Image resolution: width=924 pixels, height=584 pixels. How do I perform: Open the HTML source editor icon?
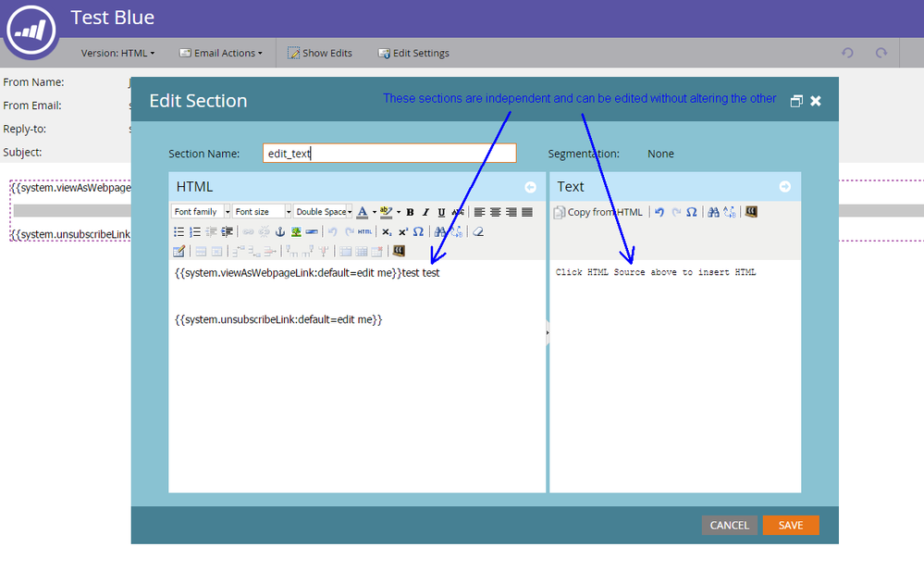(364, 231)
